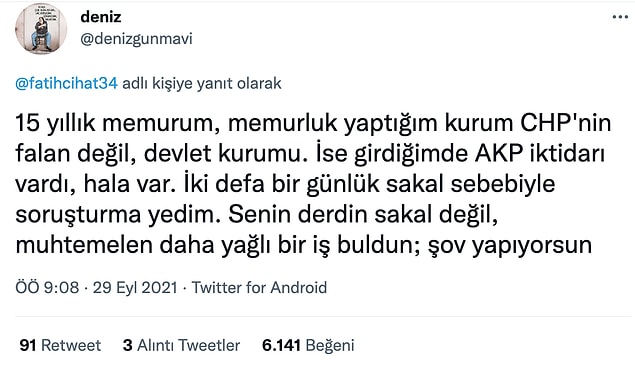Open the three-dot more options menu

(x=620, y=17)
